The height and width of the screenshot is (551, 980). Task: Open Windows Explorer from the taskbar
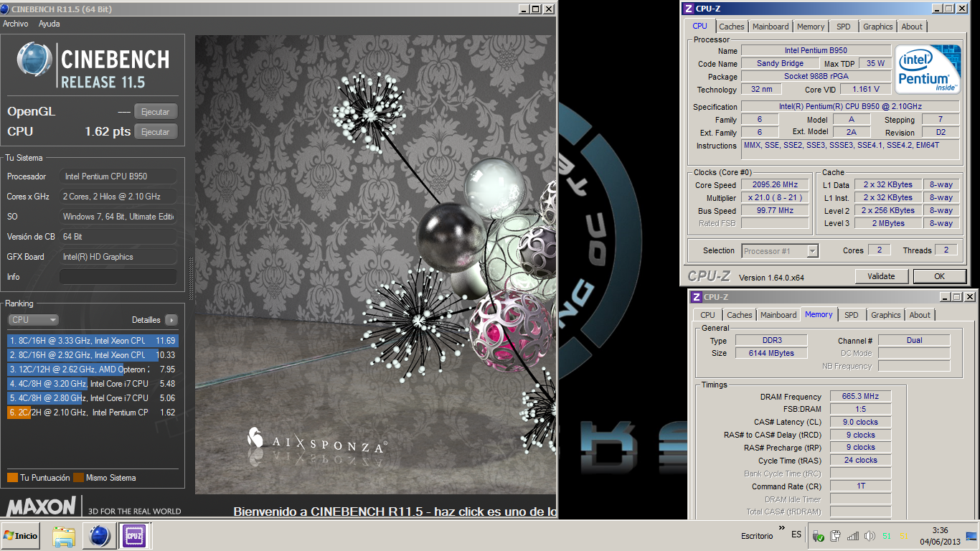[64, 536]
